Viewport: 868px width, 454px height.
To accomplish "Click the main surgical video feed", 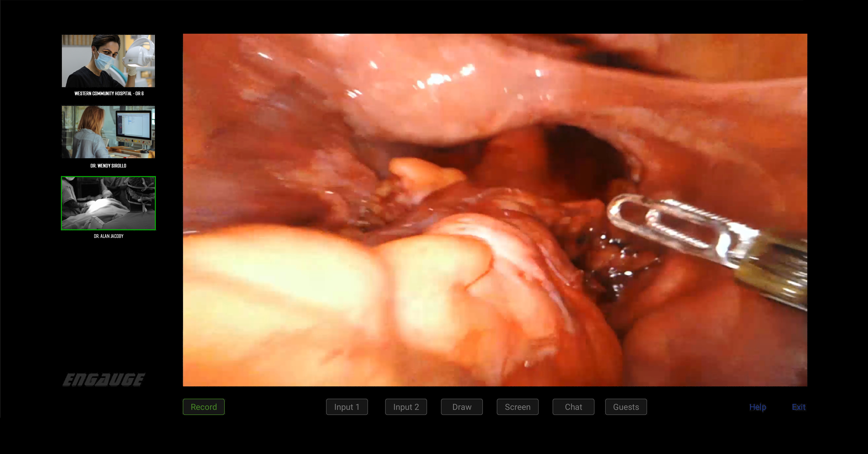I will 495,210.
